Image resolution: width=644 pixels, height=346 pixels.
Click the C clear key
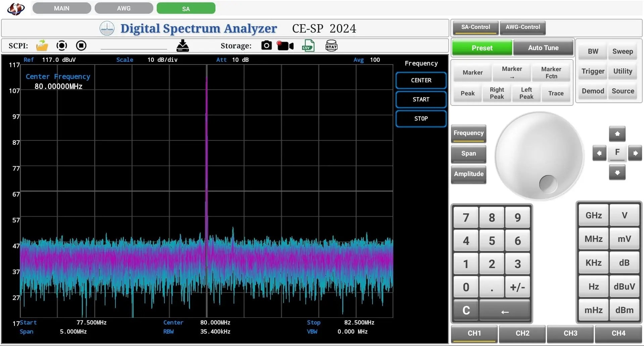tap(466, 311)
